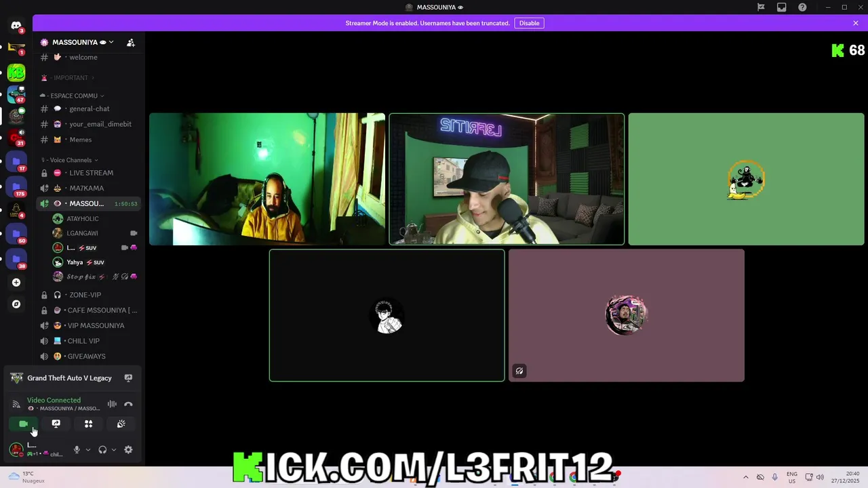Viewport: 868px width, 488px height.
Task: Collapse ESPACE COMMU category
Action: click(x=73, y=96)
